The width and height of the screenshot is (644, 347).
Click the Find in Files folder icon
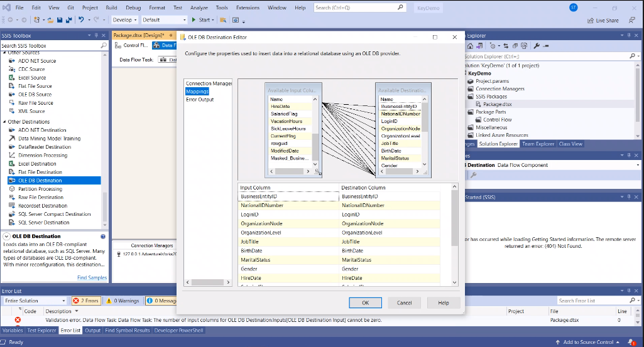(x=223, y=19)
